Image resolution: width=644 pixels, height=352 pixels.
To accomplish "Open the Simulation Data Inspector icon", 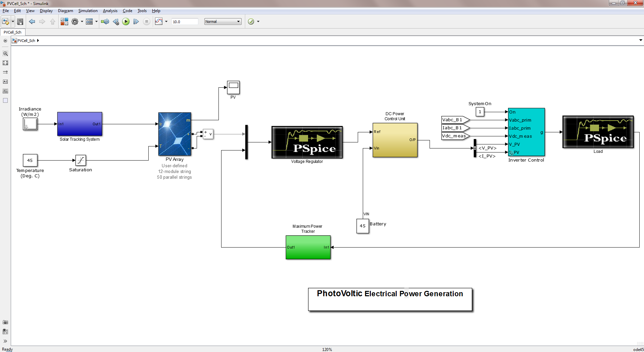I will pos(159,21).
